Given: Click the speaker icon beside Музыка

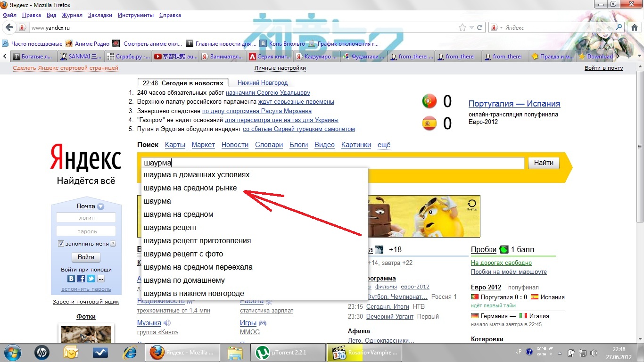Looking at the screenshot, I should click(167, 323).
